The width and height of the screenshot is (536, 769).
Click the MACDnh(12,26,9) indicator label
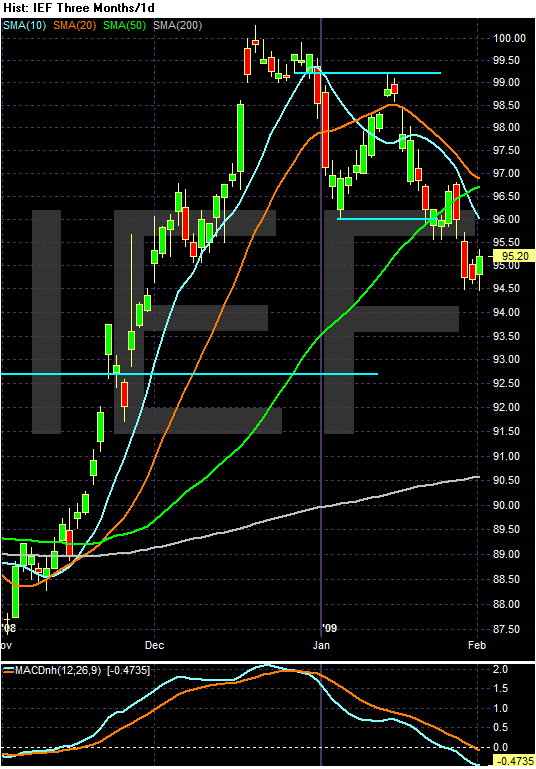[59, 670]
